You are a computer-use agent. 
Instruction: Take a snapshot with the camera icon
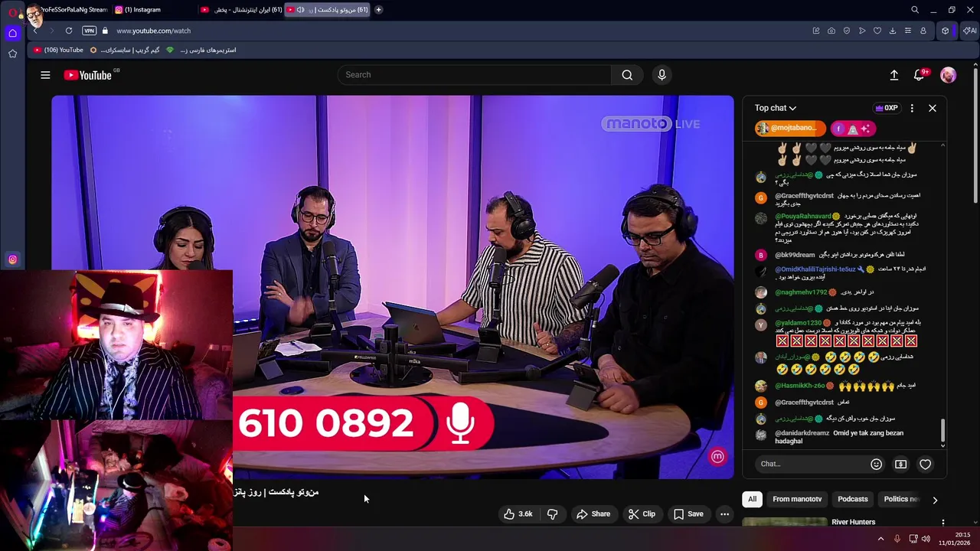831,31
